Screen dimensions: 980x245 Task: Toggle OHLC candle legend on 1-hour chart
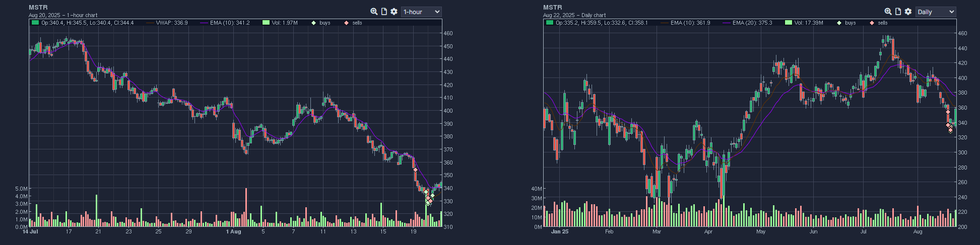coord(83,23)
